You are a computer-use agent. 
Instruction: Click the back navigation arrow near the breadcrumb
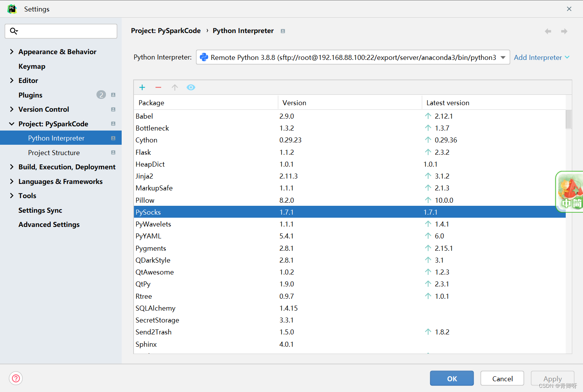(548, 31)
